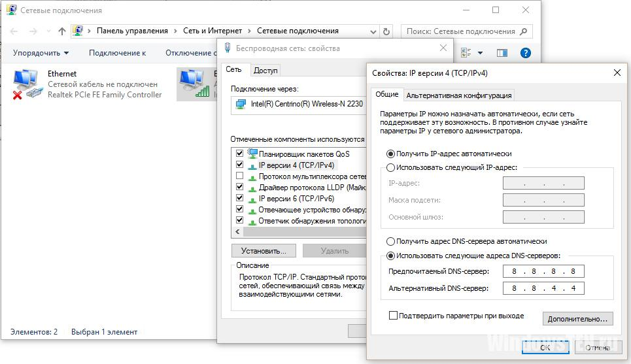631x364 pixels.
Task: Click the 'Дополнительно...' button
Action: pyautogui.click(x=577, y=319)
